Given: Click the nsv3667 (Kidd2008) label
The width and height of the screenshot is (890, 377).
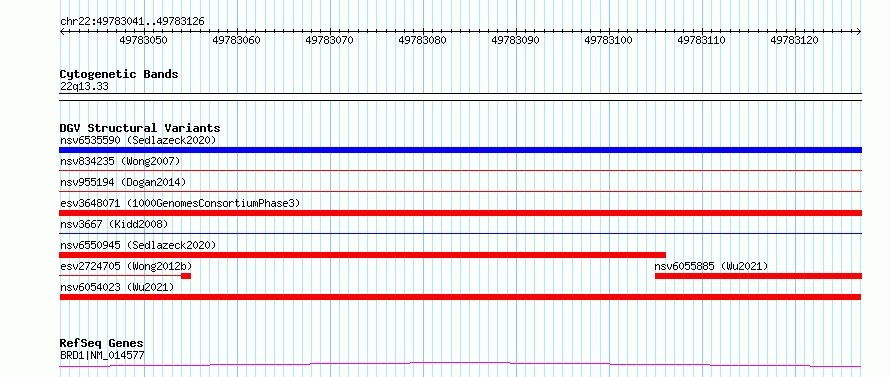Looking at the screenshot, I should click(x=114, y=224).
